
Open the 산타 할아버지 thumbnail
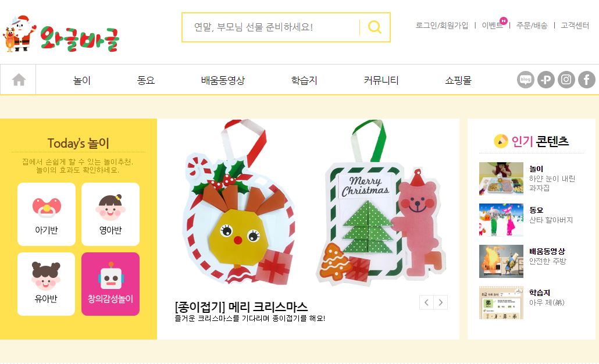[501, 220]
